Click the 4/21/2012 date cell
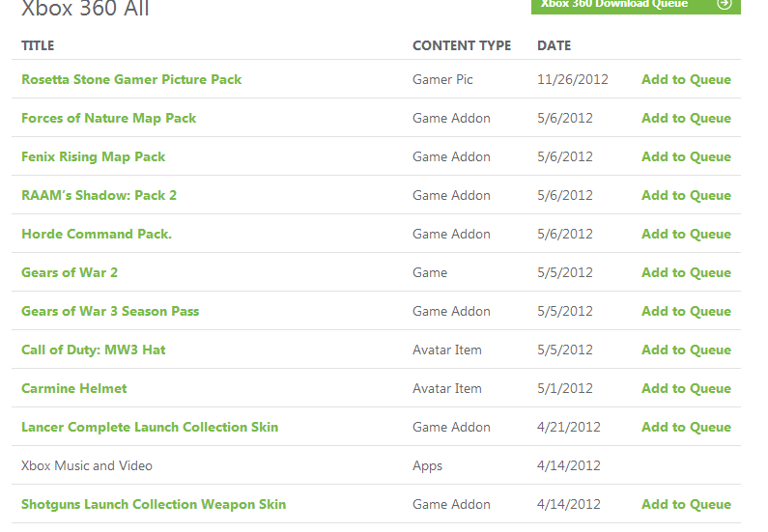This screenshot has height=532, width=768. pyautogui.click(x=569, y=428)
